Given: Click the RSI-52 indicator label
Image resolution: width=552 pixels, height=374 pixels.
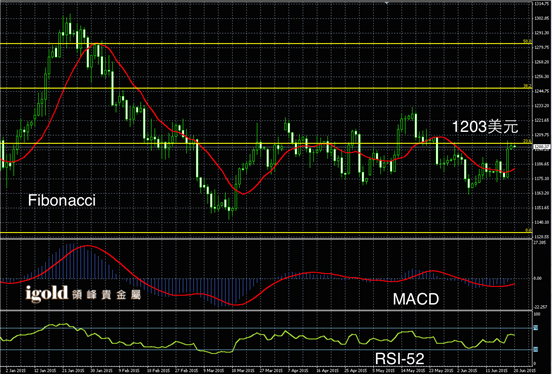Looking at the screenshot, I should pos(400,359).
